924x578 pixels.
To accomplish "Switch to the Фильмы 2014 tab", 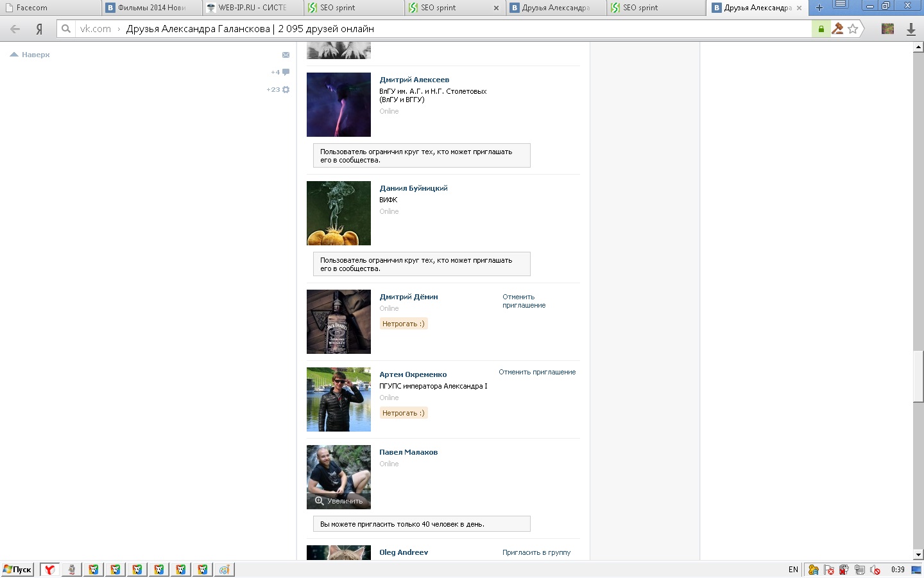I will pos(152,8).
